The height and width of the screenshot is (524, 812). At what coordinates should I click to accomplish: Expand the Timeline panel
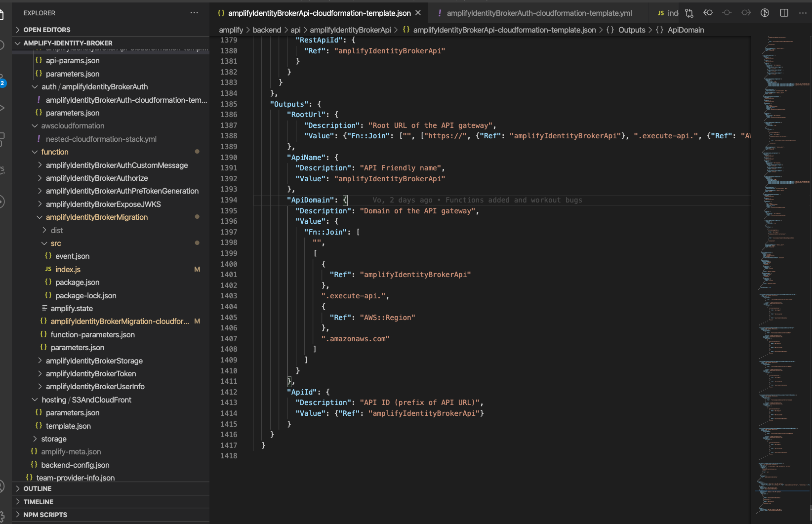(111, 501)
